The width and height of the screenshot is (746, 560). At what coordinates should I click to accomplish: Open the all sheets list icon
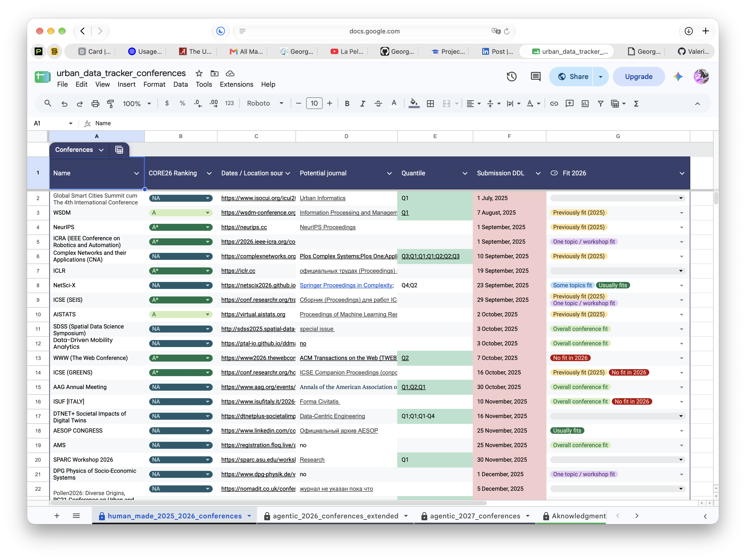click(76, 516)
